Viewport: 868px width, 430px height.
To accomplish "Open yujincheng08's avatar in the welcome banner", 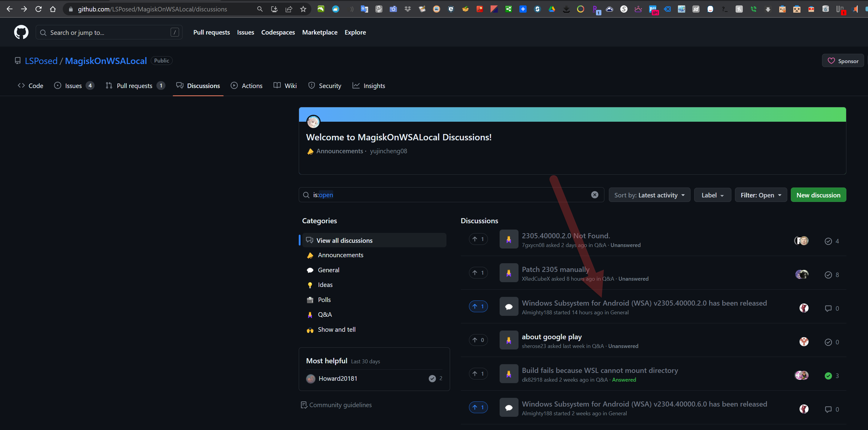I will (313, 122).
